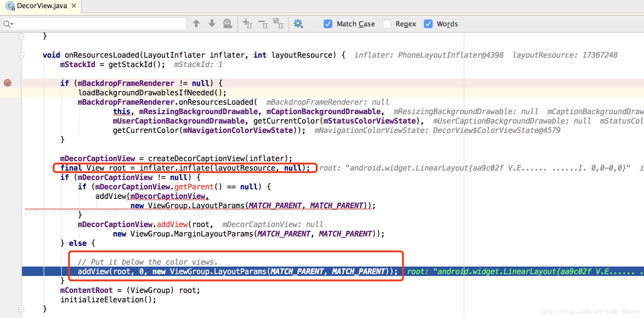This screenshot has width=644, height=318.
Task: Click the mStackId field on getStackId line
Action: click(x=77, y=64)
